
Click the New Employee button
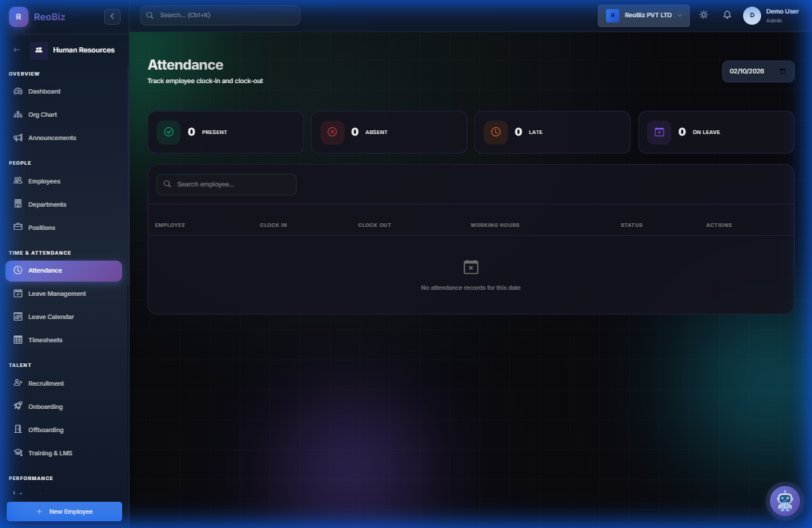tap(64, 512)
